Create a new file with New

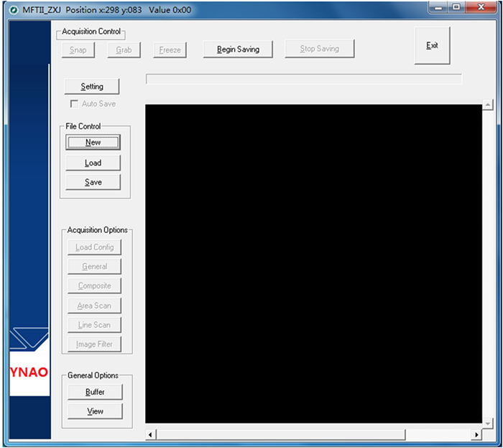click(x=93, y=142)
